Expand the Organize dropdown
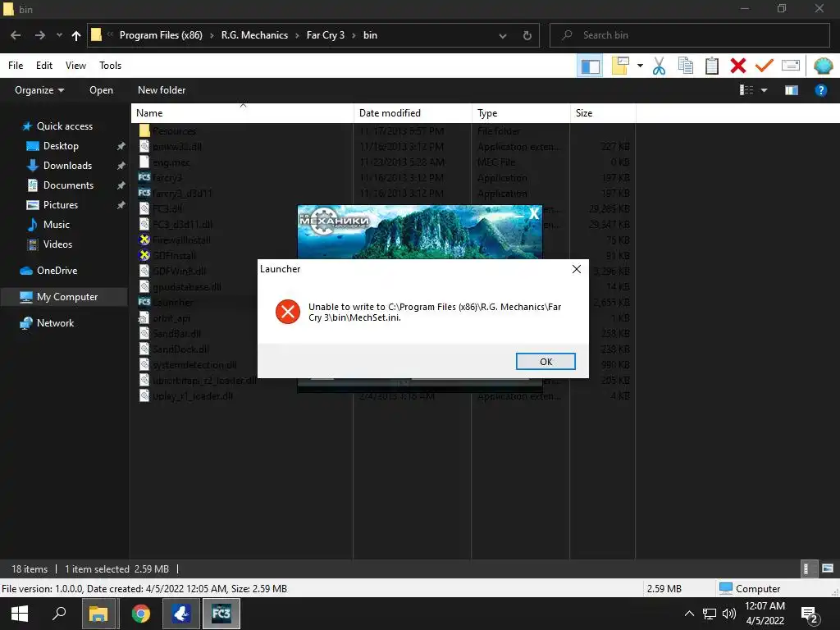Viewport: 840px width, 630px height. pyautogui.click(x=39, y=90)
